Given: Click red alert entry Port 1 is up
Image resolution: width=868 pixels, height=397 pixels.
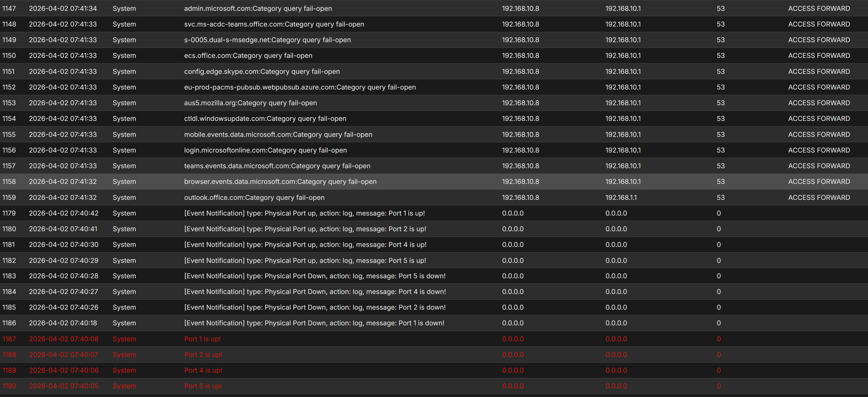Looking at the screenshot, I should pyautogui.click(x=202, y=339).
